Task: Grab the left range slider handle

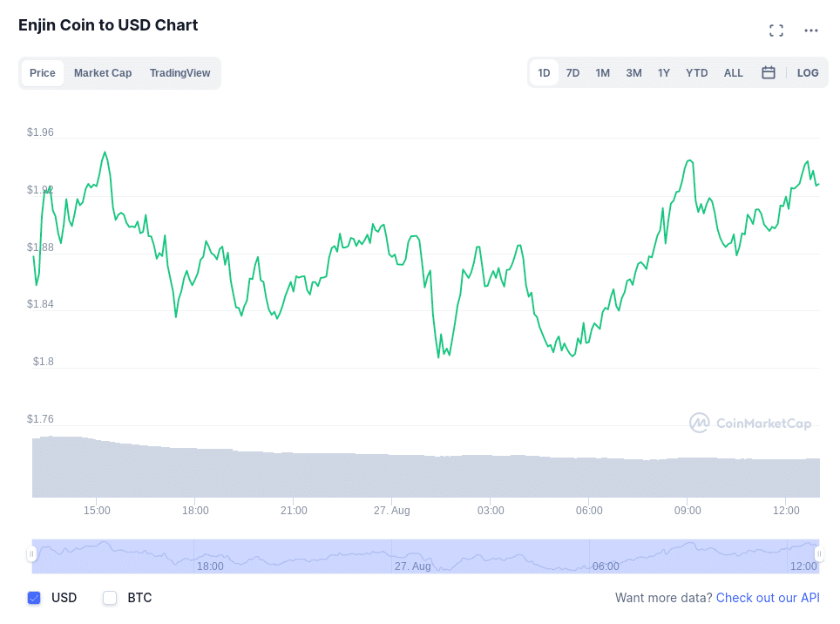Action: click(x=31, y=553)
